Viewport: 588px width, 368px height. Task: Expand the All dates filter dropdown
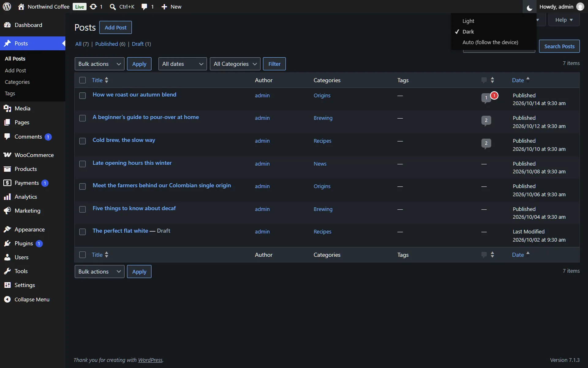(183, 64)
